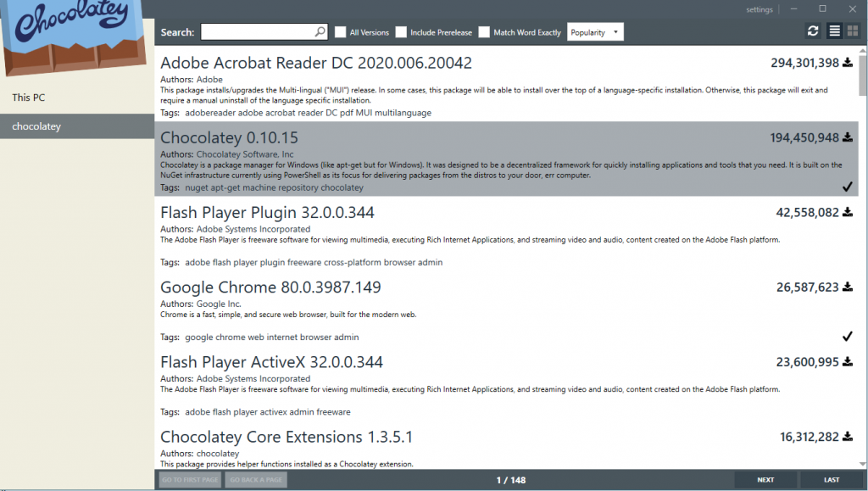The height and width of the screenshot is (491, 868).
Task: Click the vertical scrollbar thumb
Action: coord(862,75)
